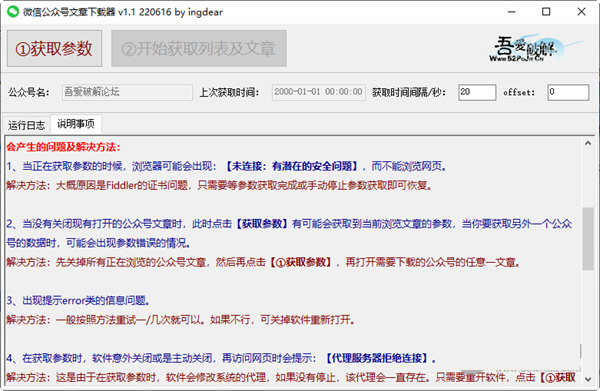
Task: Select the 公众号名 input field
Action: tap(127, 92)
